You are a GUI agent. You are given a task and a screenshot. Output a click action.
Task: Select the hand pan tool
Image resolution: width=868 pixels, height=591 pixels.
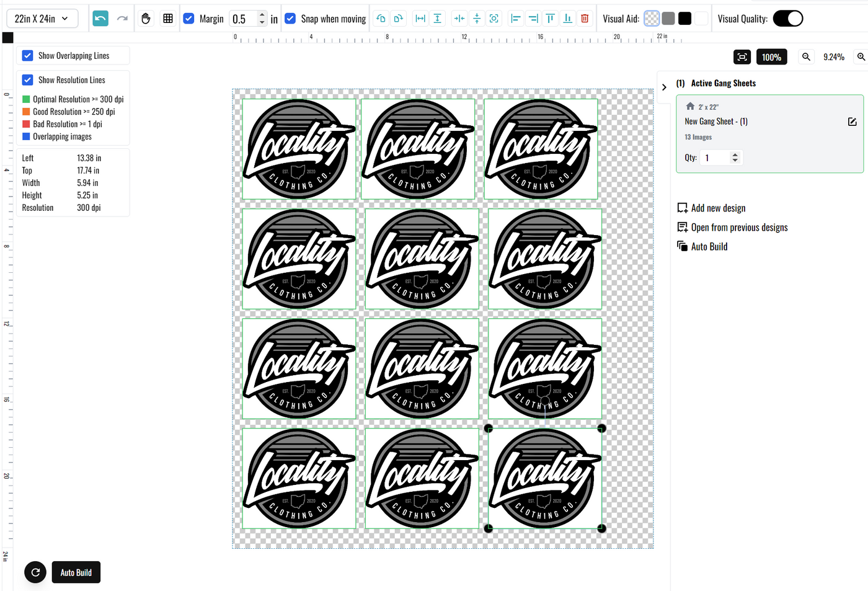pyautogui.click(x=146, y=18)
